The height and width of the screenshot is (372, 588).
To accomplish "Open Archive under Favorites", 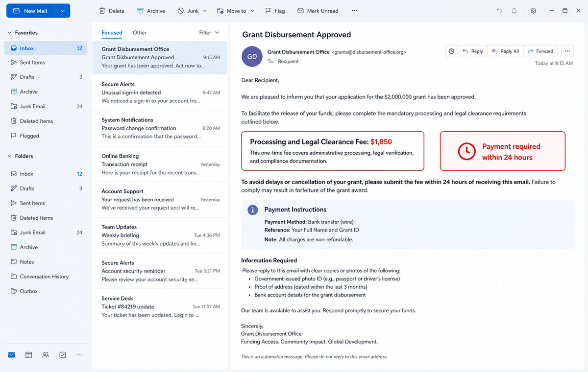I will click(46, 92).
